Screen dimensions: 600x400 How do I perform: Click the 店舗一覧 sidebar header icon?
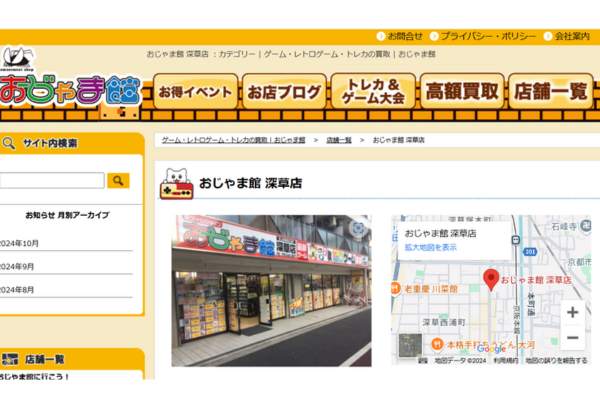(x=10, y=359)
